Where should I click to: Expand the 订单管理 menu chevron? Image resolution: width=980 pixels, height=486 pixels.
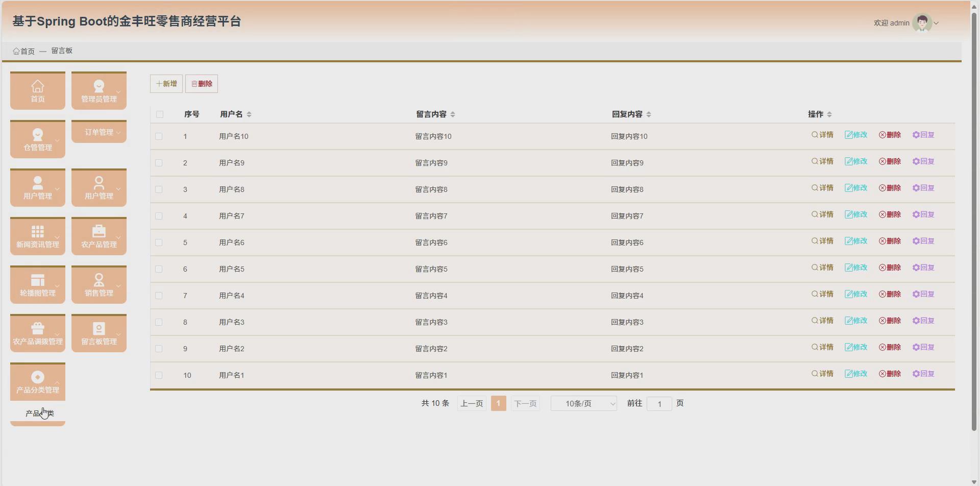118,133
